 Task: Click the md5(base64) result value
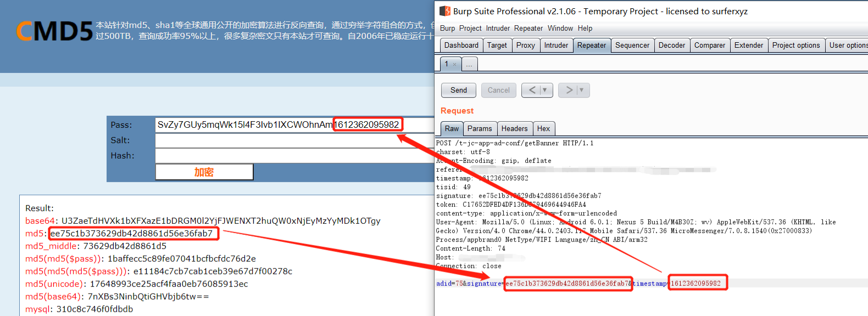pos(148,296)
